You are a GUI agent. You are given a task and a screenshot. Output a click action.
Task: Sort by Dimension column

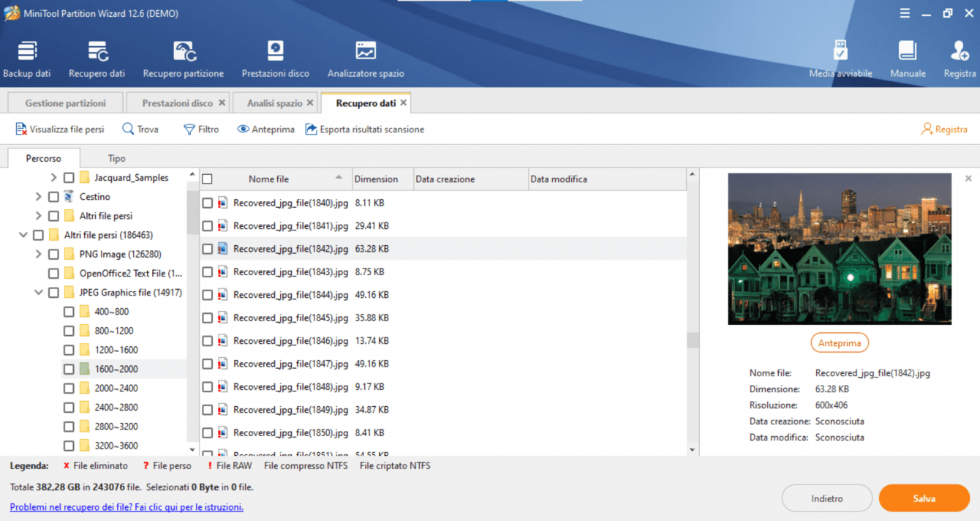pos(382,179)
